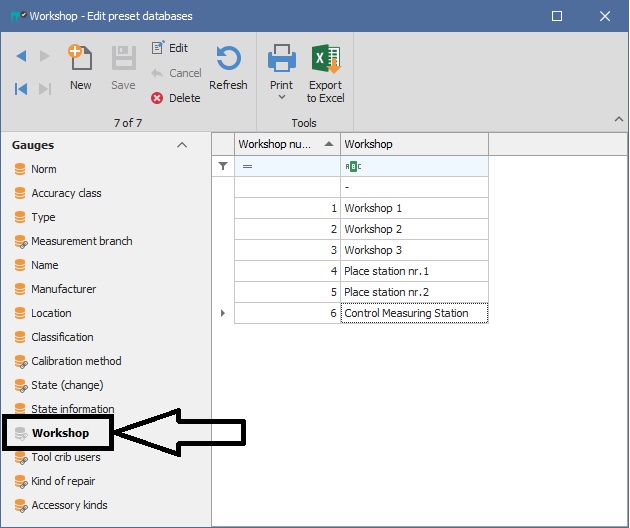Collapse the ribbon with chevron
Image resolution: width=630 pixels, height=528 pixels.
pyautogui.click(x=619, y=119)
